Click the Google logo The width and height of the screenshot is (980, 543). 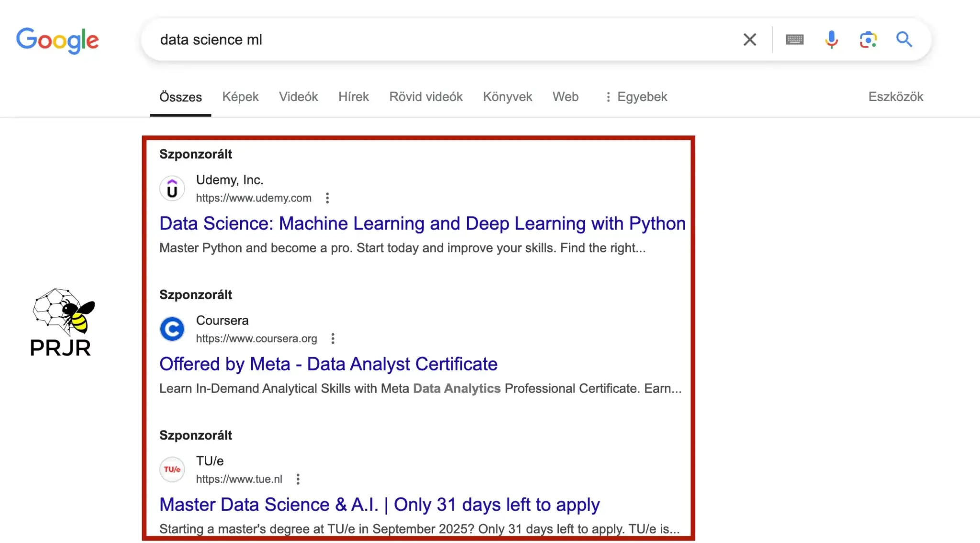tap(57, 40)
